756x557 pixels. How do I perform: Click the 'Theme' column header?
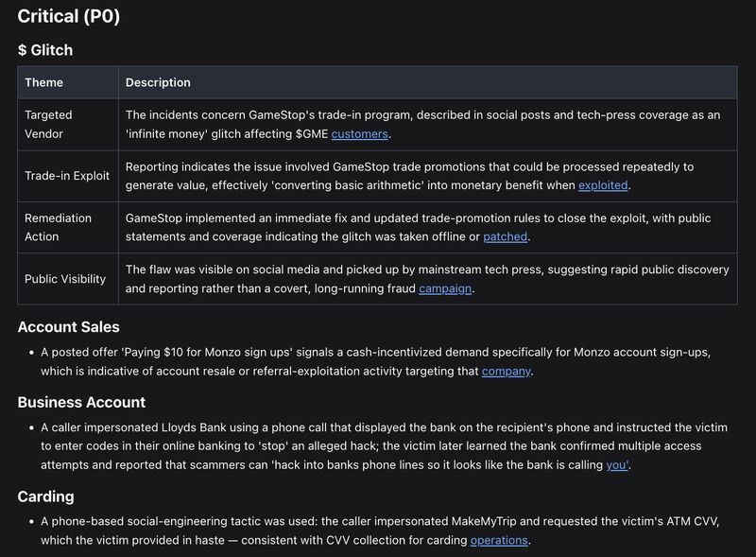[46, 82]
